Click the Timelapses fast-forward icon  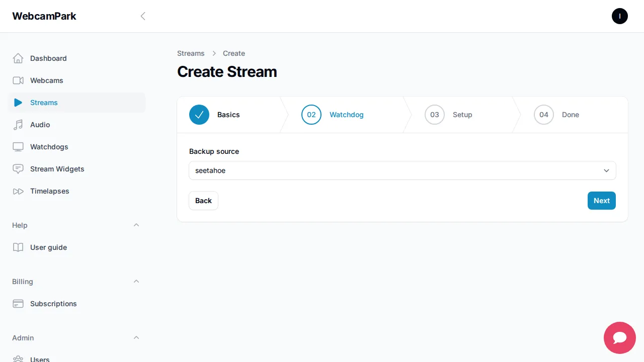coord(18,191)
